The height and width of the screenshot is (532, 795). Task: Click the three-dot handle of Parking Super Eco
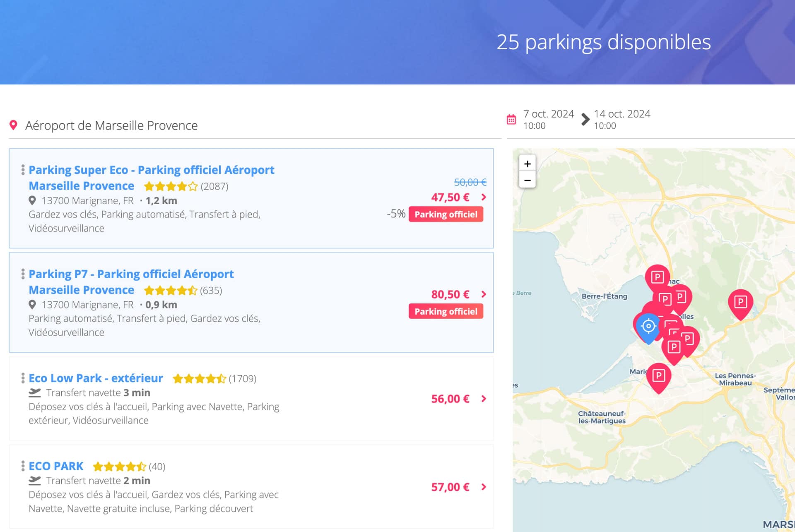coord(23,170)
